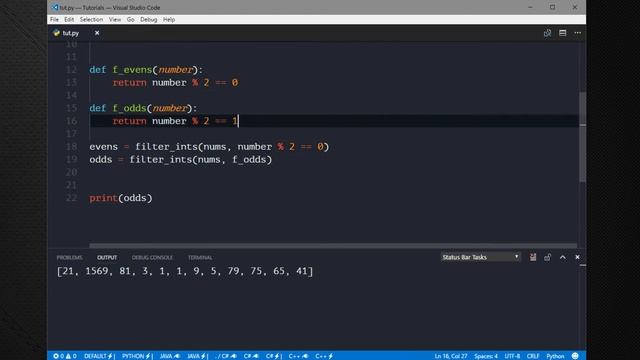Close the tut.py editor tab
Image resolution: width=640 pixels, height=360 pixels.
click(97, 33)
